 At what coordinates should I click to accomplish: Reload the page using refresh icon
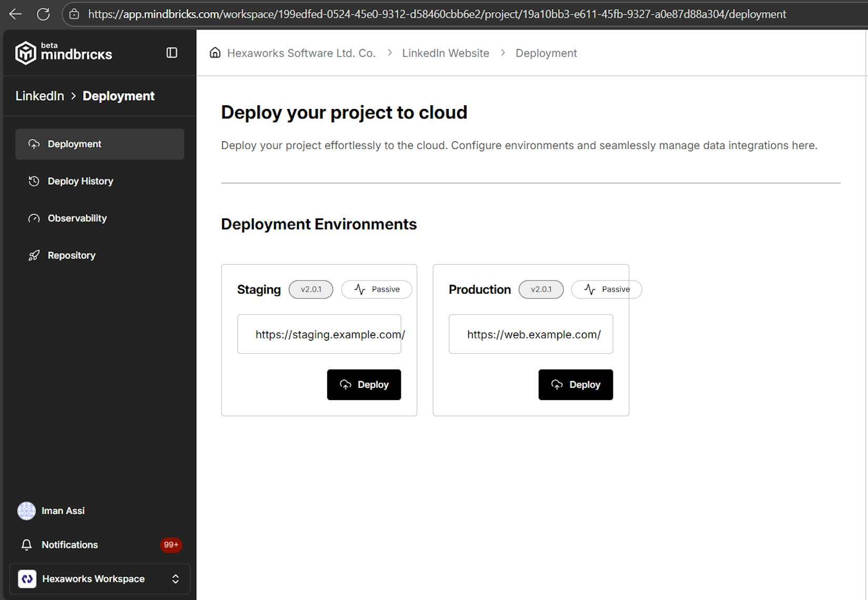pos(43,14)
